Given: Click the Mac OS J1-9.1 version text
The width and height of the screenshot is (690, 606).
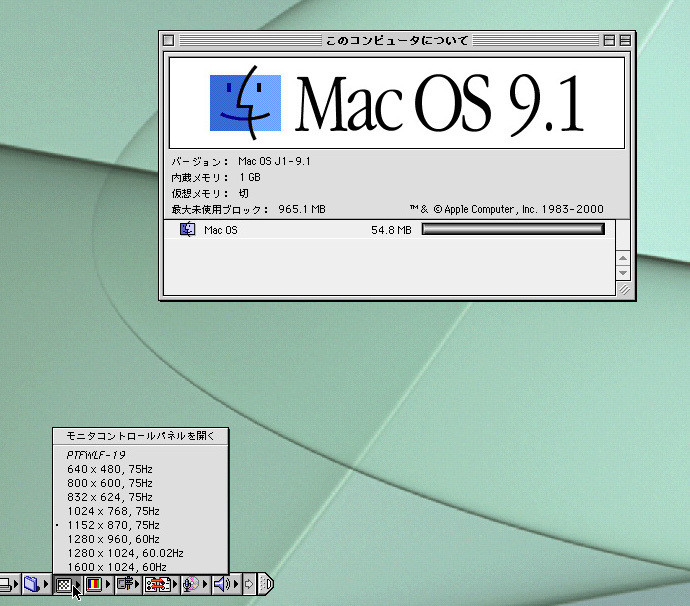Looking at the screenshot, I should tap(274, 162).
